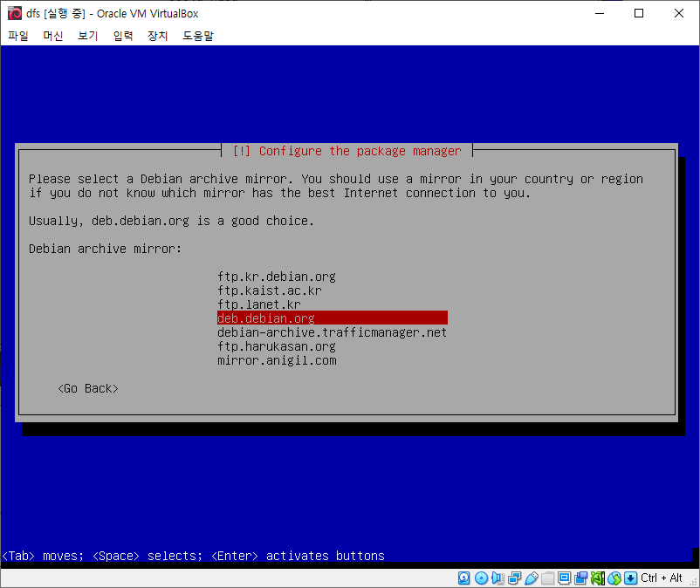
Task: Click the hard disk activity status icon
Action: coord(463,578)
